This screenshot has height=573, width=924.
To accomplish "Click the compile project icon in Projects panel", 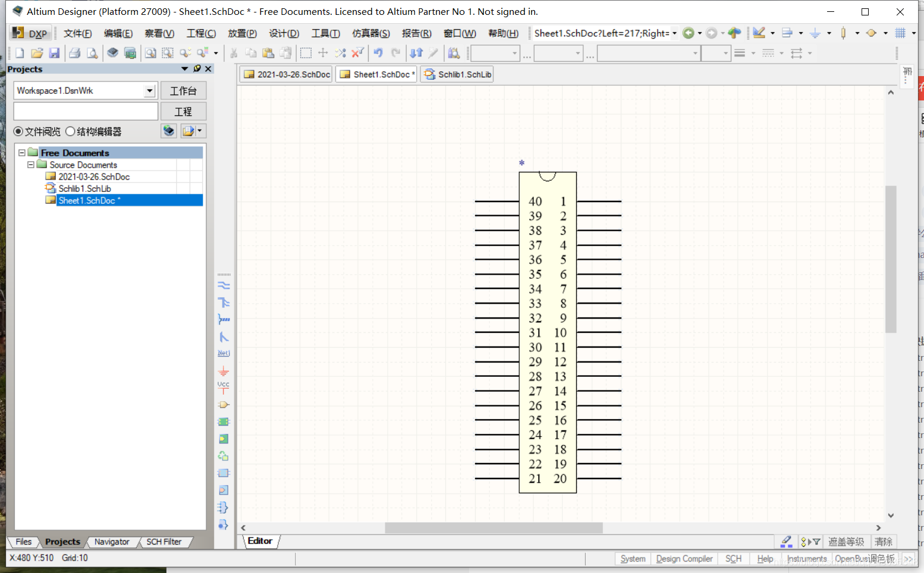I will point(169,131).
